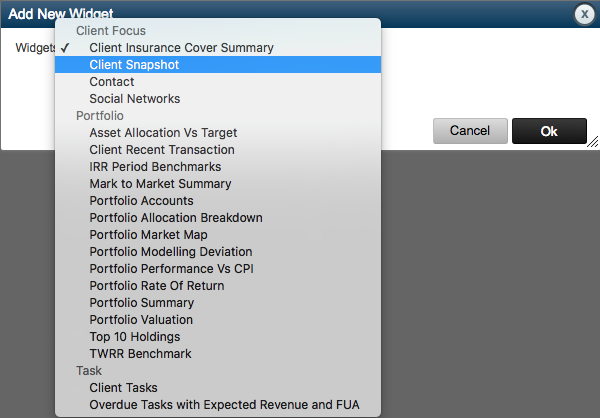Select Mark to Market Summary
This screenshot has height=418, width=600.
click(x=160, y=184)
